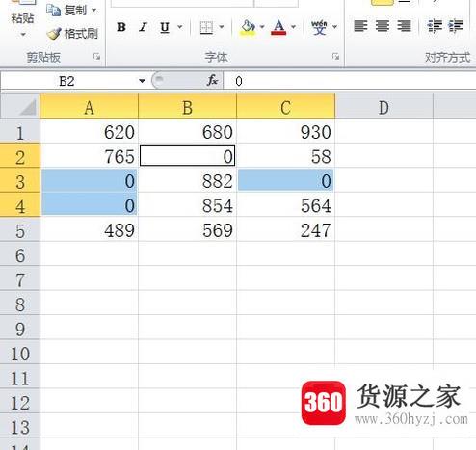Select row 9 header

pyautogui.click(x=20, y=328)
